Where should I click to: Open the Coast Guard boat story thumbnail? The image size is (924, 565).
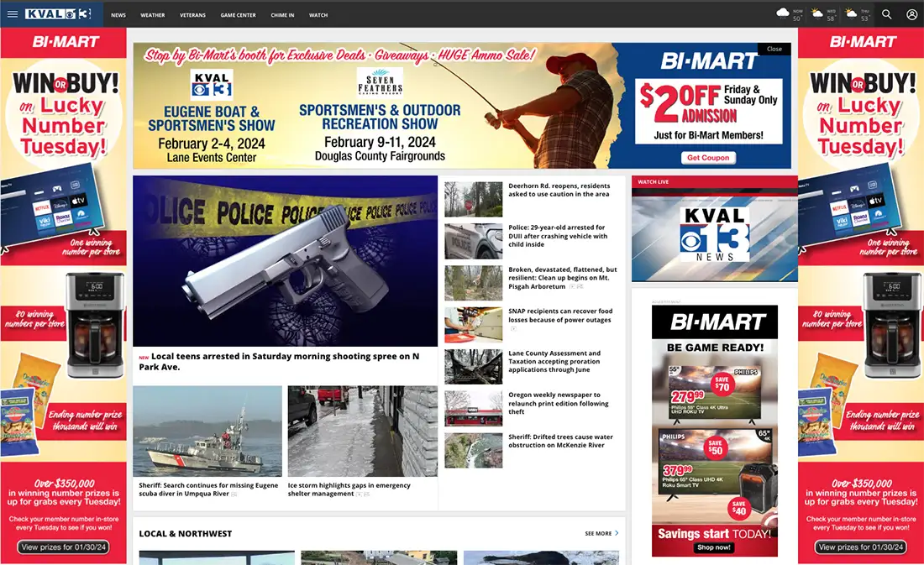click(207, 432)
